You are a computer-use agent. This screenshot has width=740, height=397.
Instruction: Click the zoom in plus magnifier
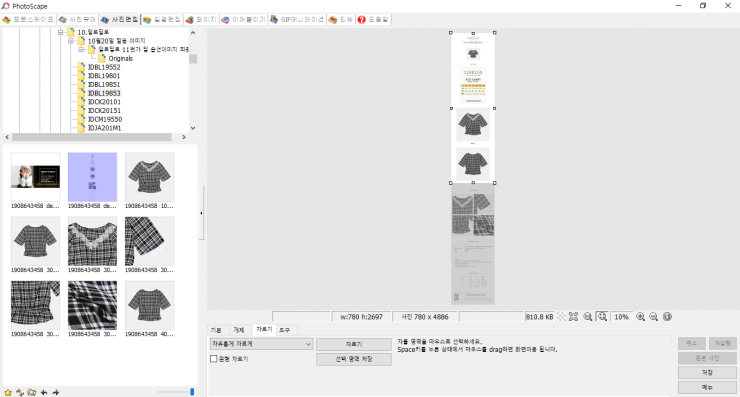coord(640,317)
